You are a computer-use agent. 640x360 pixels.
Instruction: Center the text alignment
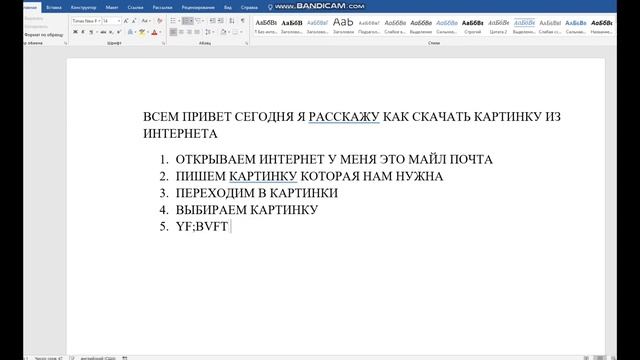tap(181, 32)
